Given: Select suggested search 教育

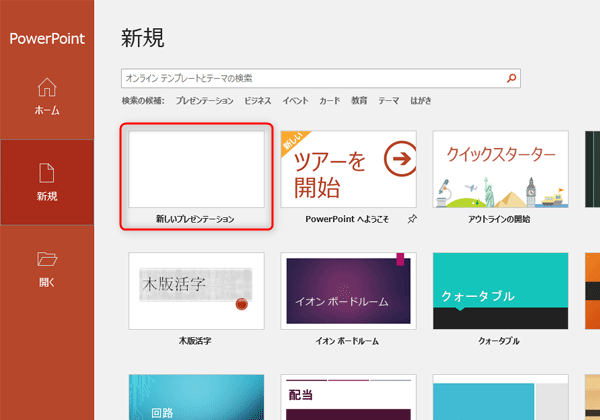Looking at the screenshot, I should coord(359,101).
